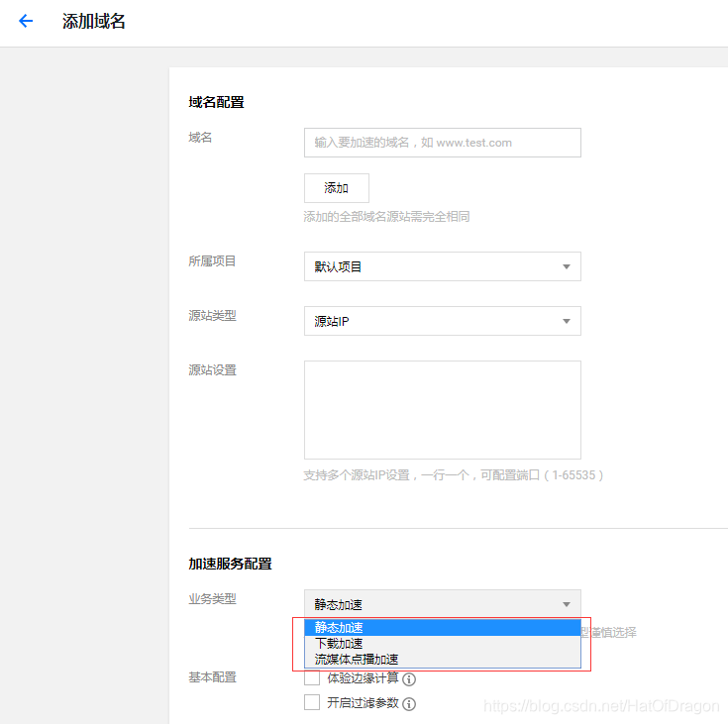The image size is (728, 724).
Task: Click hint text 添加的全部域名源站需完全相同
Action: tap(386, 217)
